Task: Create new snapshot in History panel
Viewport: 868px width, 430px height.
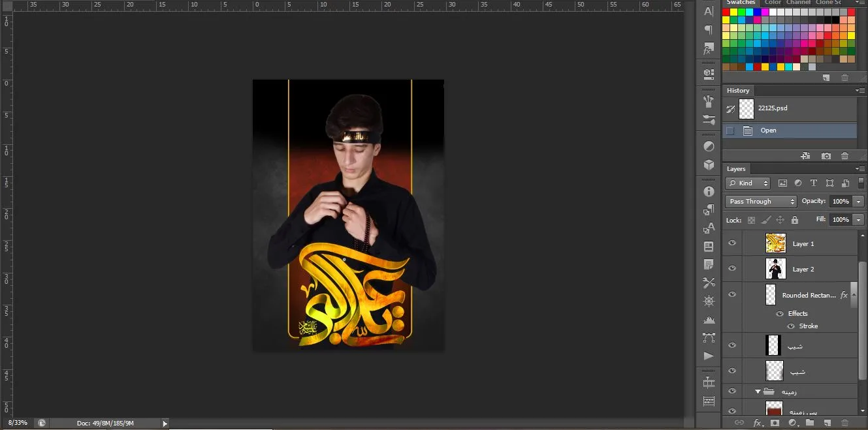Action: pos(826,156)
